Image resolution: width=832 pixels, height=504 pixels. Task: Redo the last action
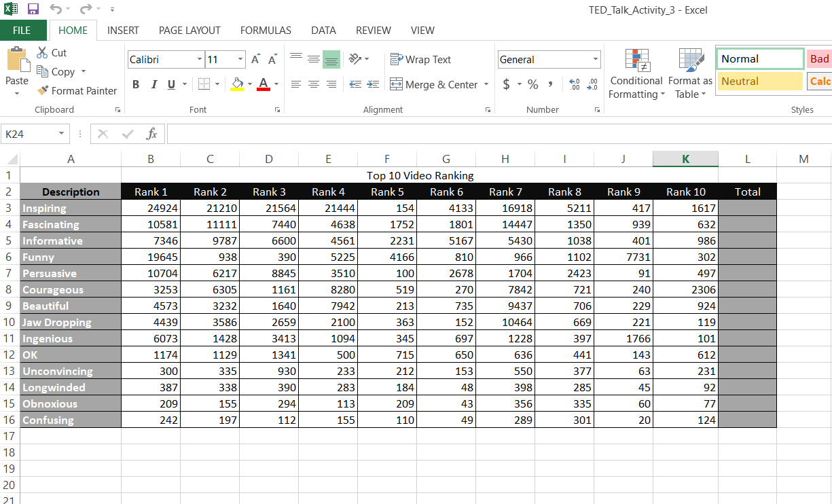pyautogui.click(x=86, y=10)
